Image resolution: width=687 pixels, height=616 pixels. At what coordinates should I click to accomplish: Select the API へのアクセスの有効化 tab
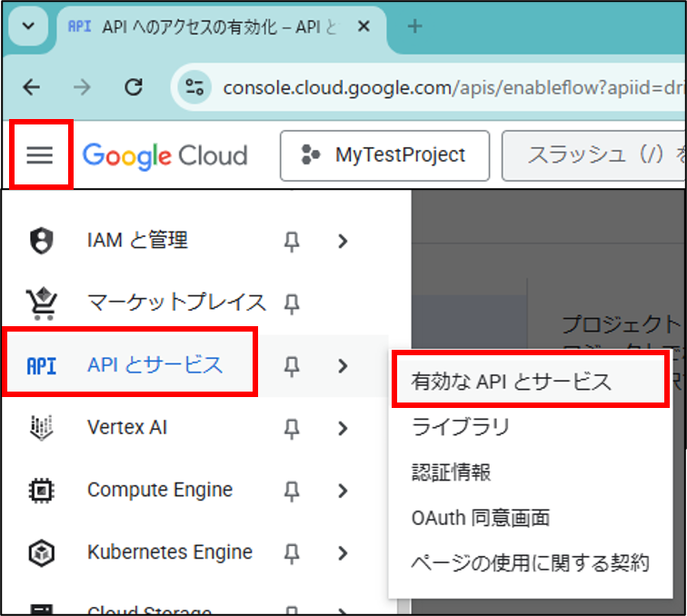221,27
